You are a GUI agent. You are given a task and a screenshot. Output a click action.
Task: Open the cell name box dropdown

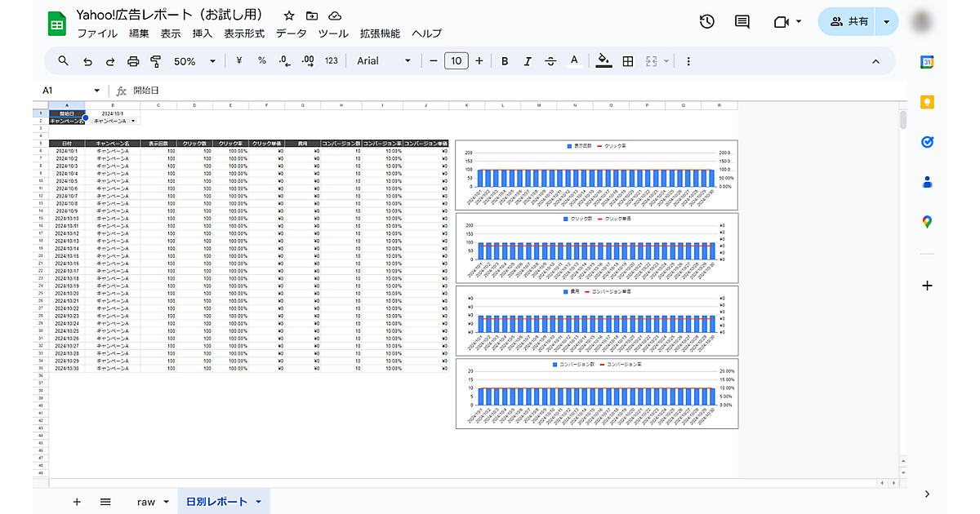pos(96,91)
